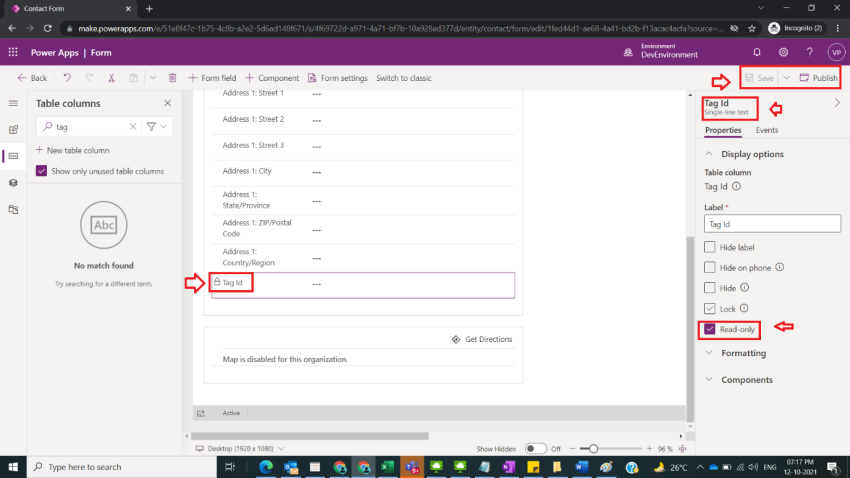The image size is (850, 478).
Task: Collapse the Display options section
Action: [709, 154]
